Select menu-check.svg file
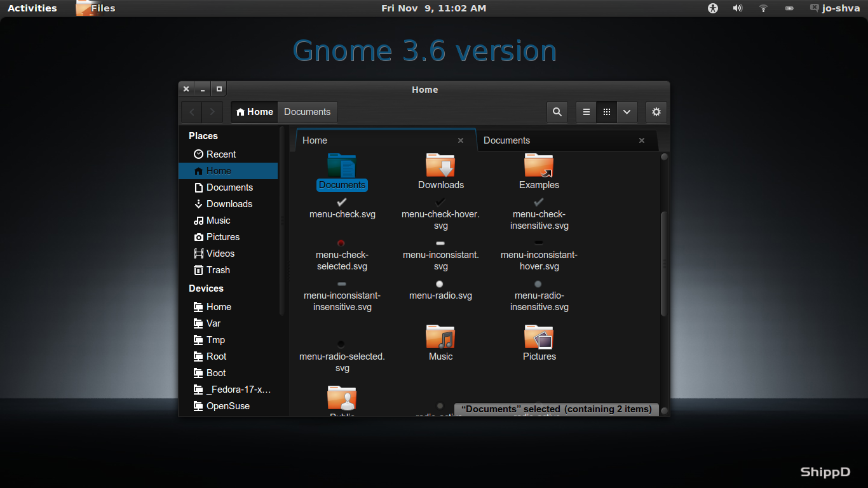Screen dimensions: 868x488 point(342,209)
